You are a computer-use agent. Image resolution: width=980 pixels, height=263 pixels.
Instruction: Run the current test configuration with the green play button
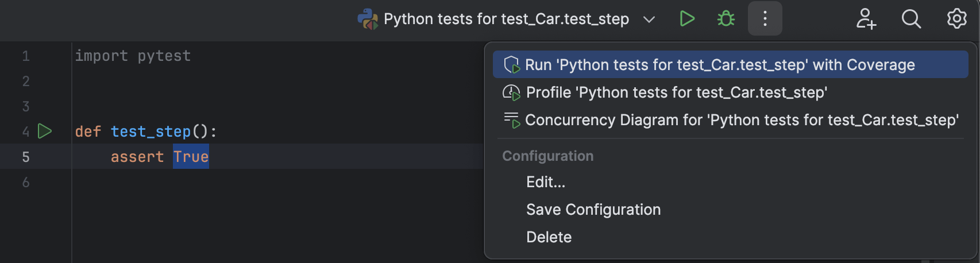point(687,19)
